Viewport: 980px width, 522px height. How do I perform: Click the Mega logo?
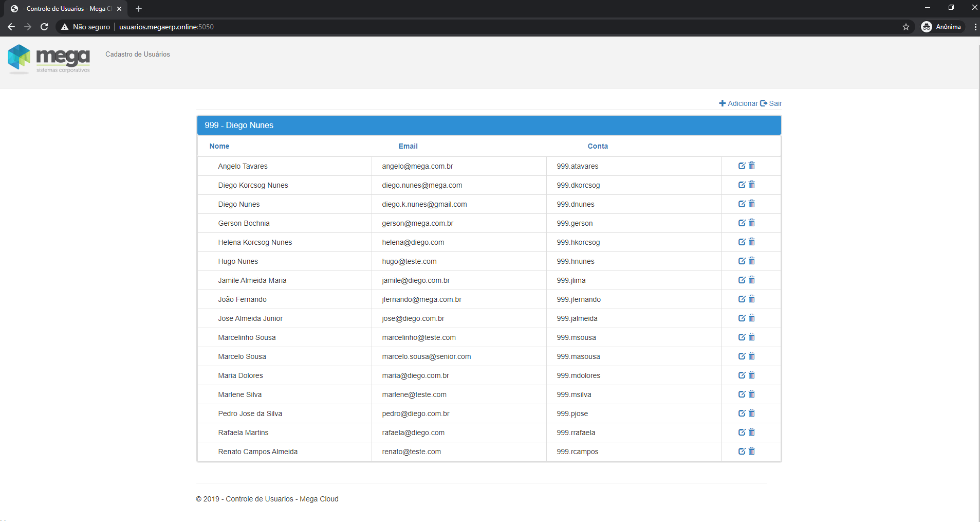pos(49,59)
